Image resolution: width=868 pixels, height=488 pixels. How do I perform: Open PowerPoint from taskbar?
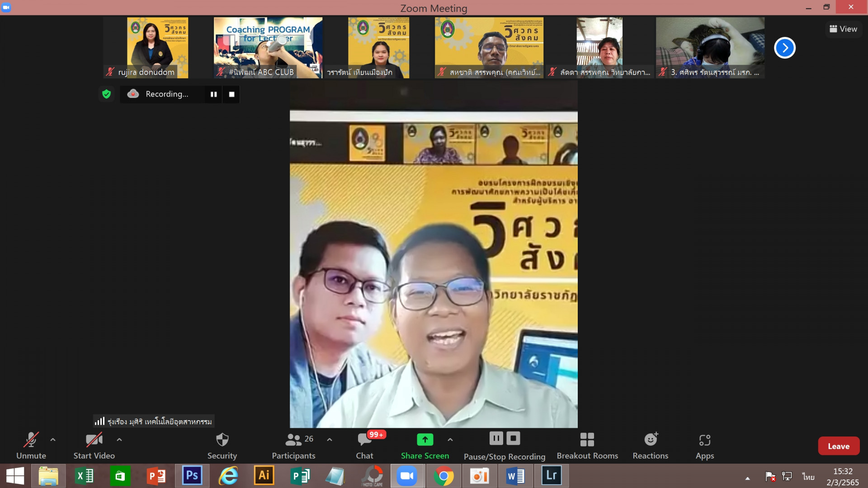[x=156, y=476]
